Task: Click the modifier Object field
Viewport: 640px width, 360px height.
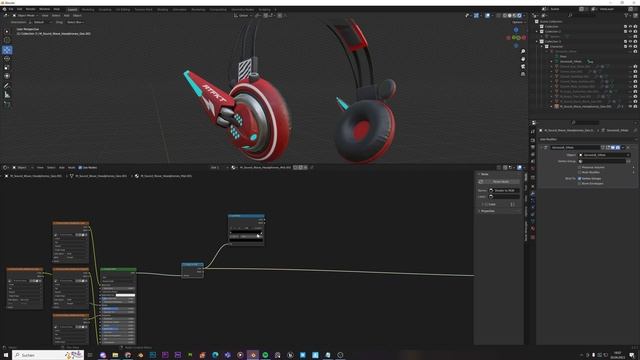Action: (x=604, y=155)
